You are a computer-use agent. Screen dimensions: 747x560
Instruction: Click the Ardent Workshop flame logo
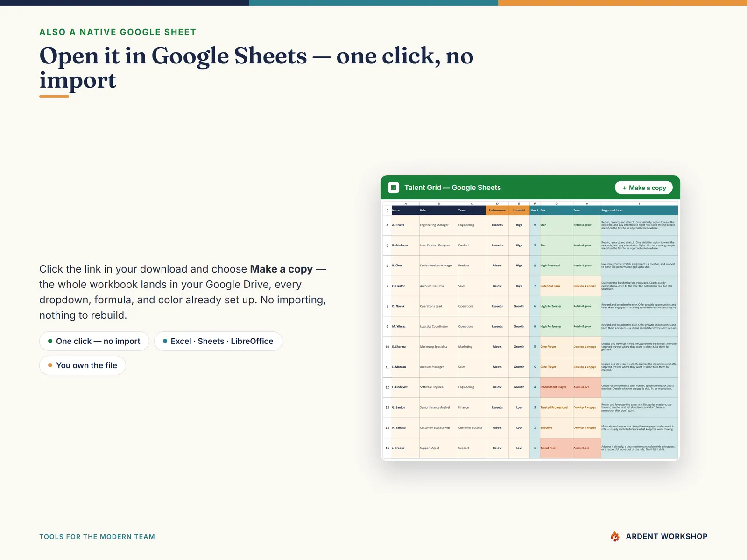tap(615, 536)
